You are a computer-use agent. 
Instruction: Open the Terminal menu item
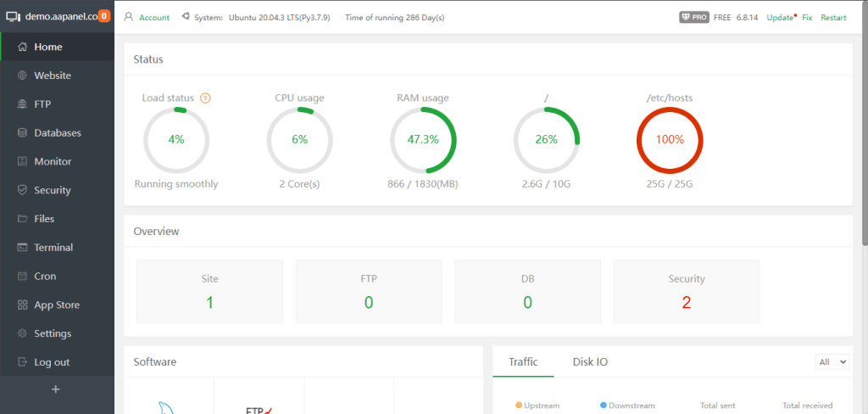pyautogui.click(x=58, y=247)
